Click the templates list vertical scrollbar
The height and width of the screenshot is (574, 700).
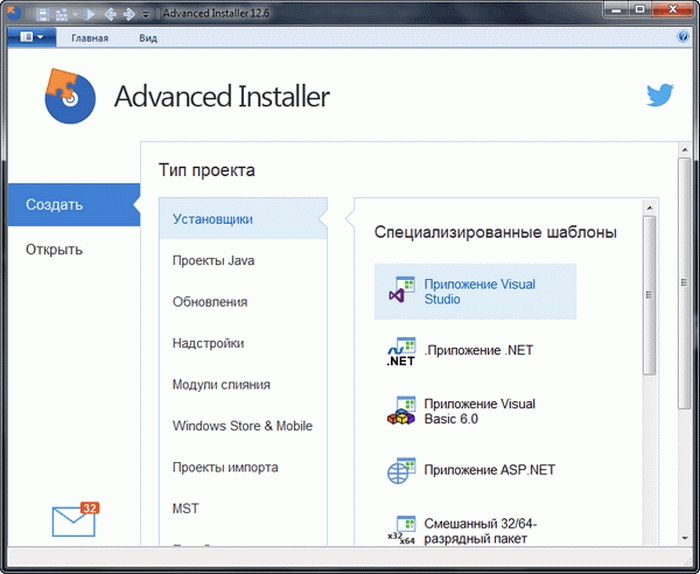(x=650, y=300)
